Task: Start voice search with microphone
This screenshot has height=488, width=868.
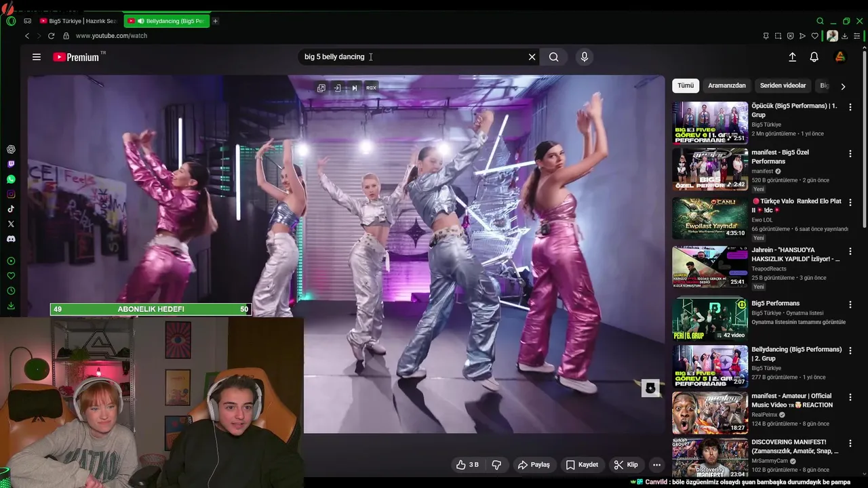Action: click(585, 57)
